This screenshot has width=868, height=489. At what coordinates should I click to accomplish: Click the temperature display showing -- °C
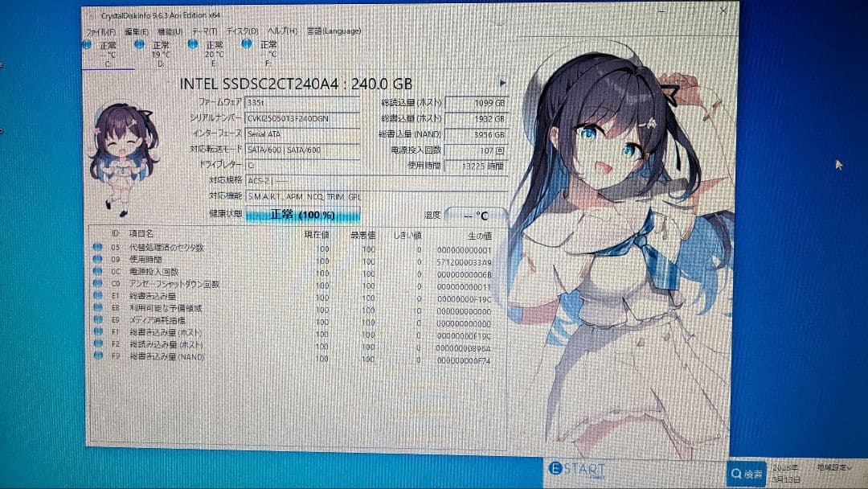tap(477, 215)
